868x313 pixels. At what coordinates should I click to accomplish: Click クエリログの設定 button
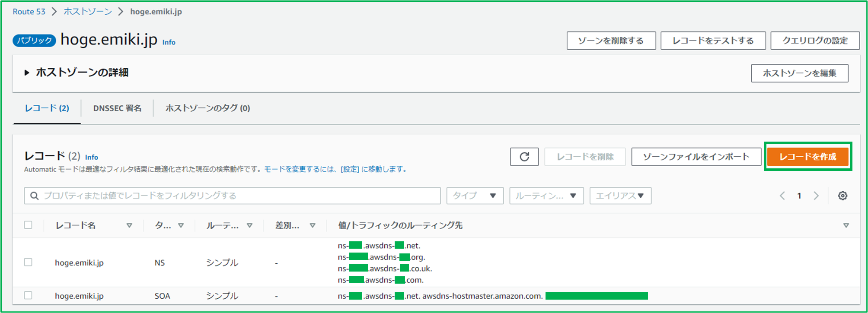[815, 41]
